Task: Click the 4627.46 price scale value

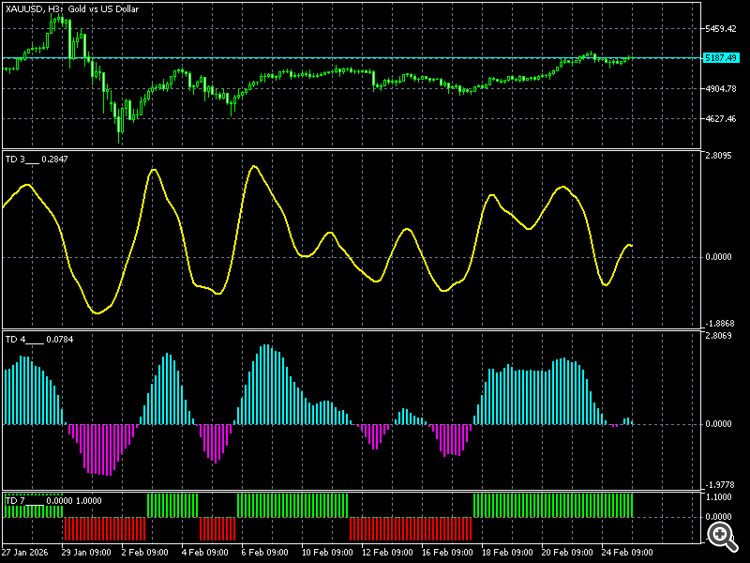Action: [x=721, y=119]
